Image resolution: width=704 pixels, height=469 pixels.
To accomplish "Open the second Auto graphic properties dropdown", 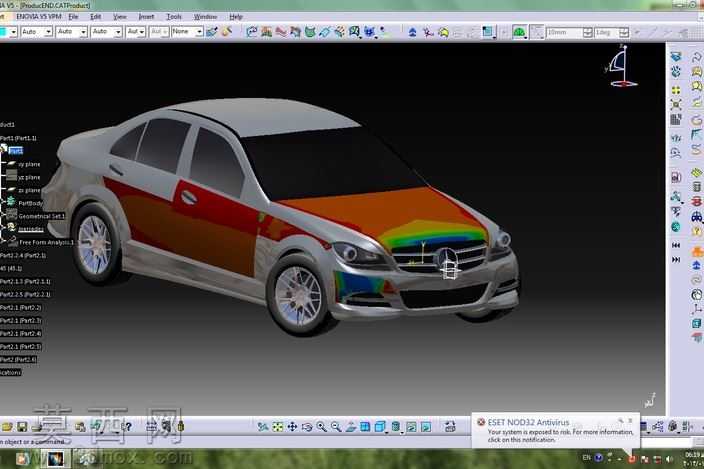I will click(72, 32).
